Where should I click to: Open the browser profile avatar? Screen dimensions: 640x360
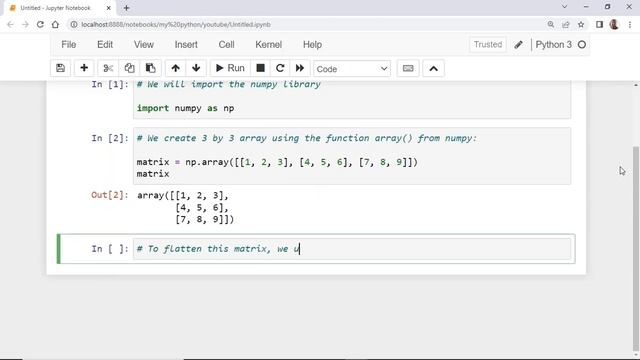pyautogui.click(x=614, y=24)
